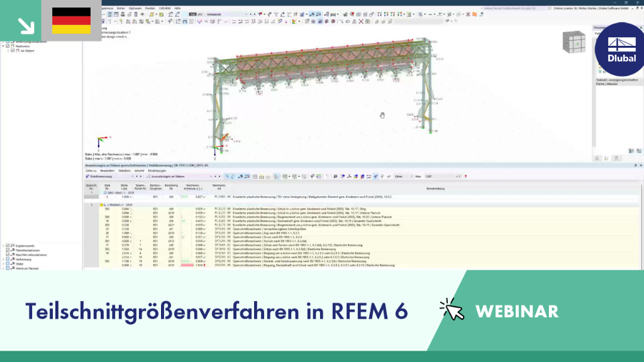Click the red ratio bar for value 1.016
The width and height of the screenshot is (644, 362).
(187, 265)
